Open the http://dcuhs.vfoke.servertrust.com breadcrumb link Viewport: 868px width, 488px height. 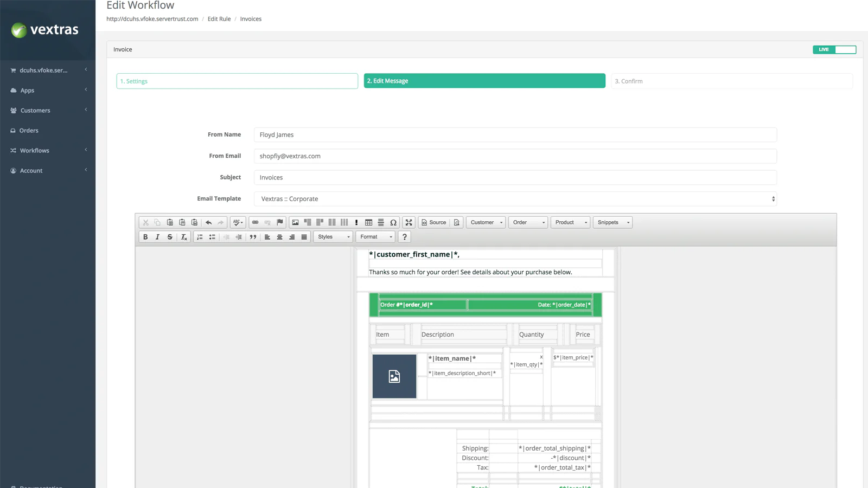point(152,19)
